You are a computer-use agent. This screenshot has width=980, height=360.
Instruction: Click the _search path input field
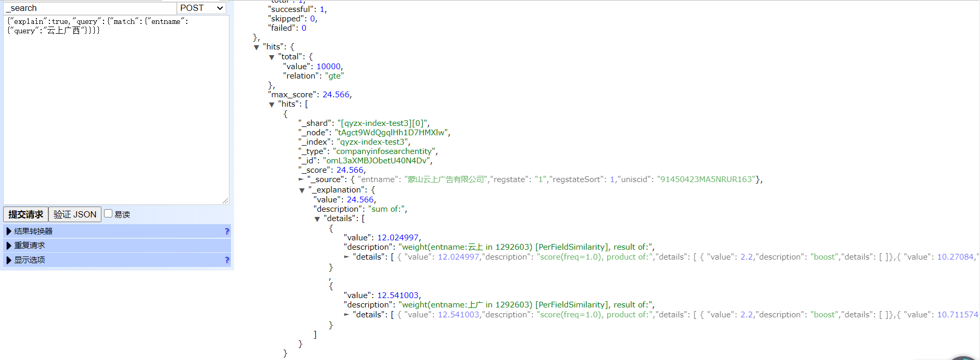89,8
